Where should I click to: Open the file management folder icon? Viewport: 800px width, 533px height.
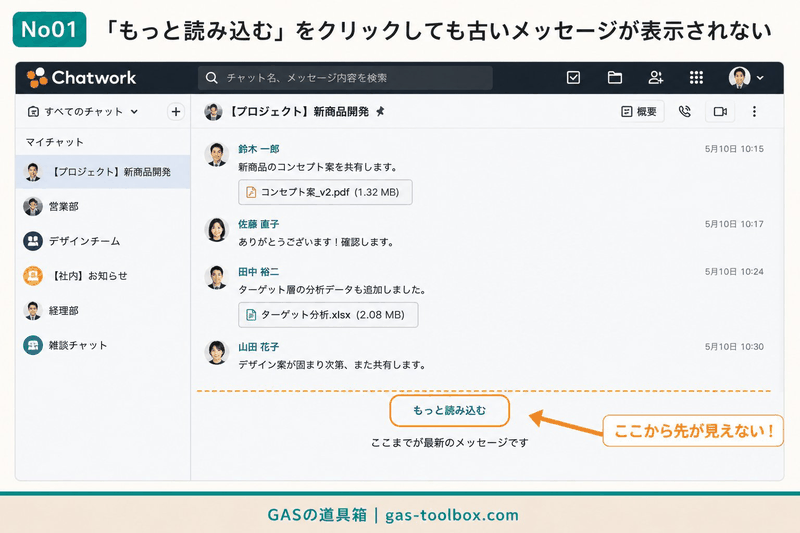coord(615,78)
